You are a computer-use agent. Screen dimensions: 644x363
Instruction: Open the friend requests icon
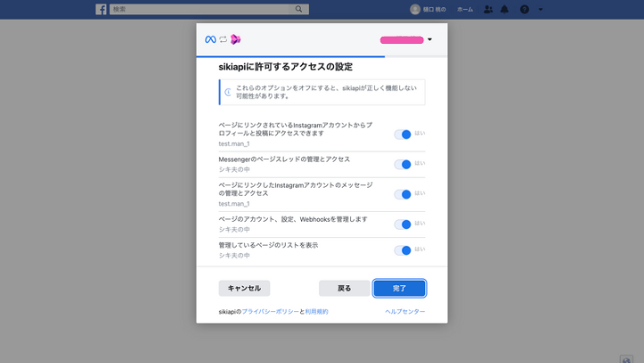[488, 9]
